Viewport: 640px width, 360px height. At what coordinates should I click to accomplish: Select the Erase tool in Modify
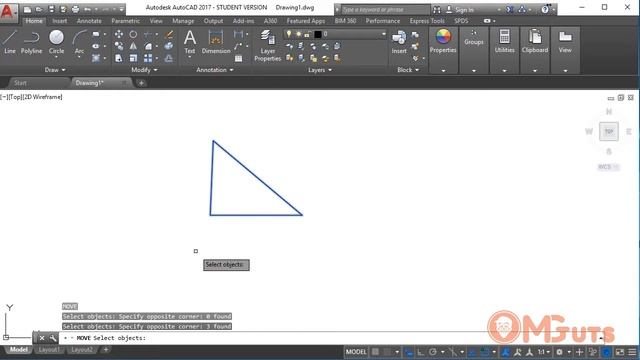point(169,34)
